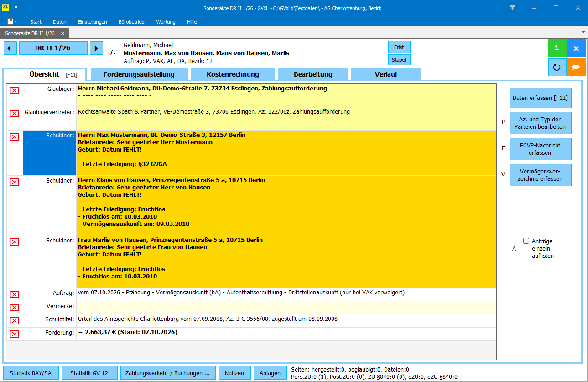Open the Bürobetrieb menu
The image size is (588, 382).
pyautogui.click(x=131, y=22)
